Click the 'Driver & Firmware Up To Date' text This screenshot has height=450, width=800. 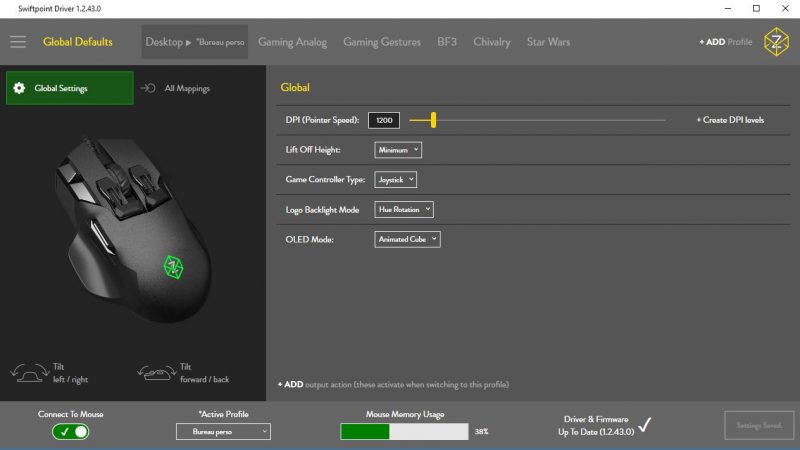[596, 426]
